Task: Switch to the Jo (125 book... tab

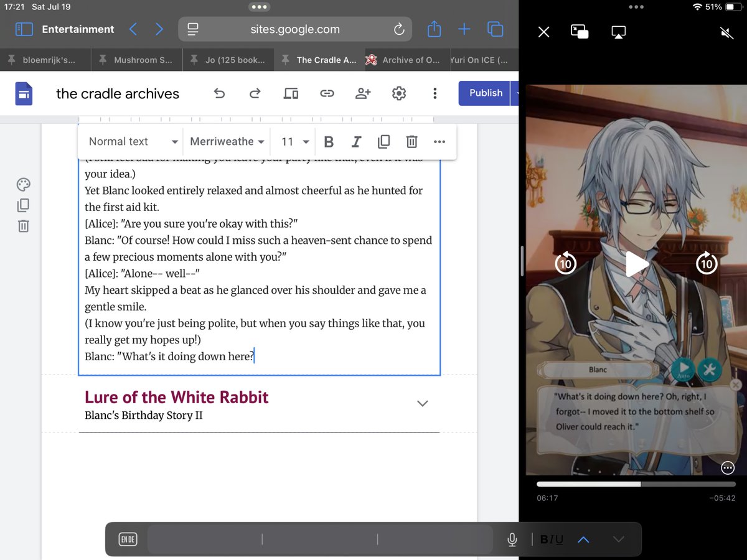Action: tap(228, 60)
